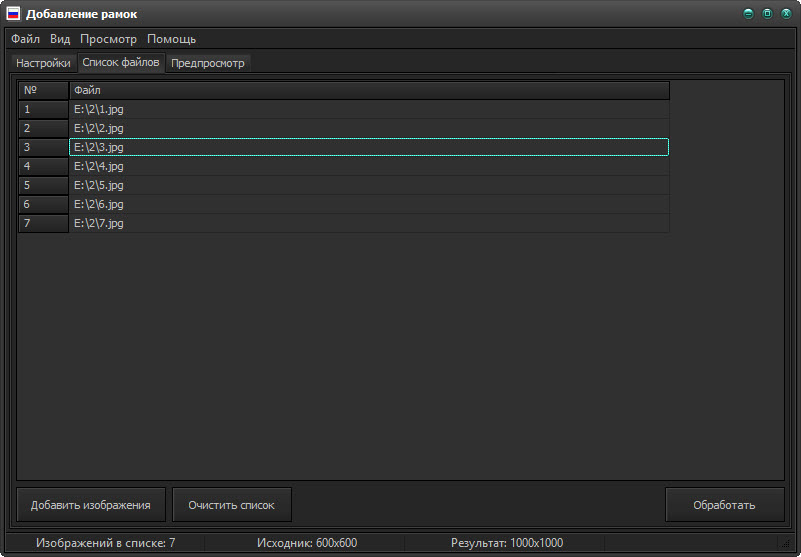Select file row E:\2\5.jpg
Image resolution: width=801 pixels, height=557 pixels.
click(369, 185)
